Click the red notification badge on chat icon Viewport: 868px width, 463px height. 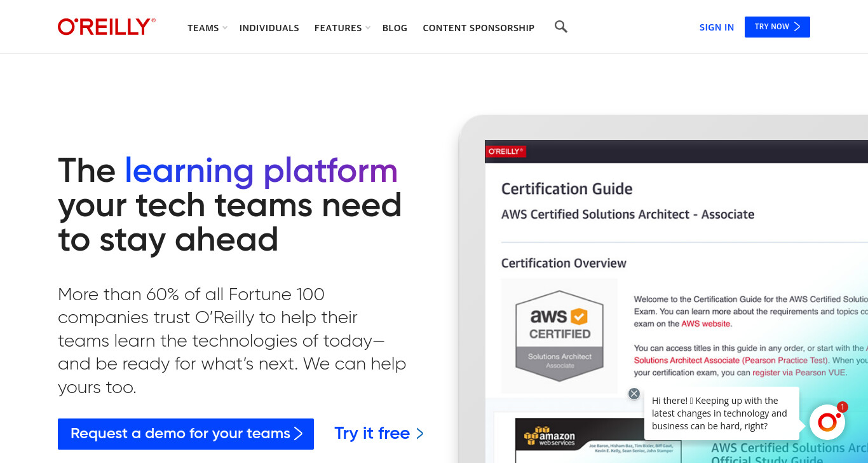[842, 407]
